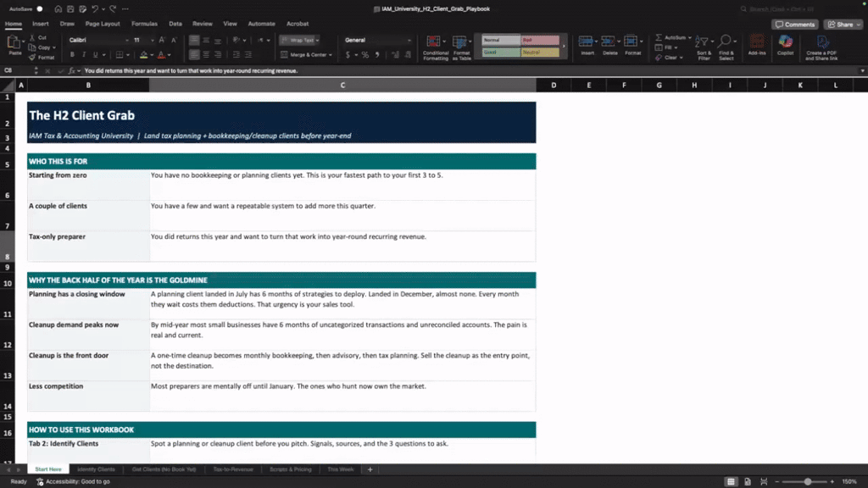Launch Copilot from the ribbon
The width and height of the screenshot is (868, 488).
coord(785,46)
